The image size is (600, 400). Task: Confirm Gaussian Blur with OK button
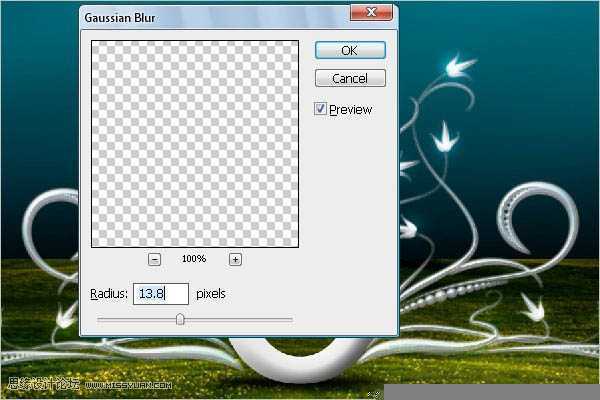pyautogui.click(x=350, y=51)
